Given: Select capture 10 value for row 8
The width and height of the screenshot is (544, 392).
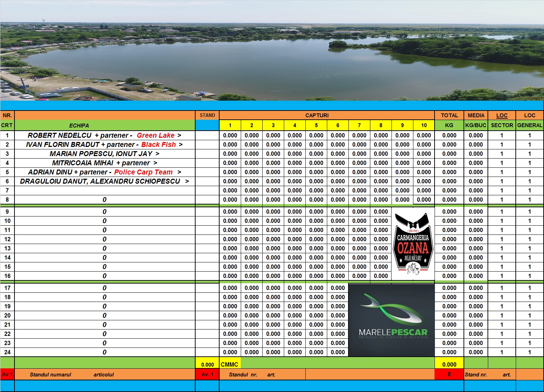Looking at the screenshot, I should click(x=424, y=200).
